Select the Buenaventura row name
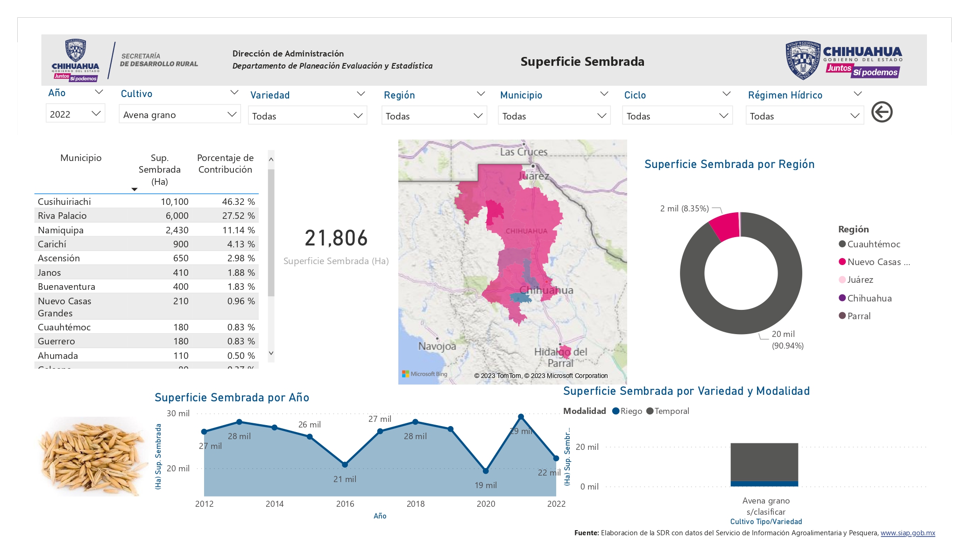This screenshot has width=969, height=560. pyautogui.click(x=66, y=287)
